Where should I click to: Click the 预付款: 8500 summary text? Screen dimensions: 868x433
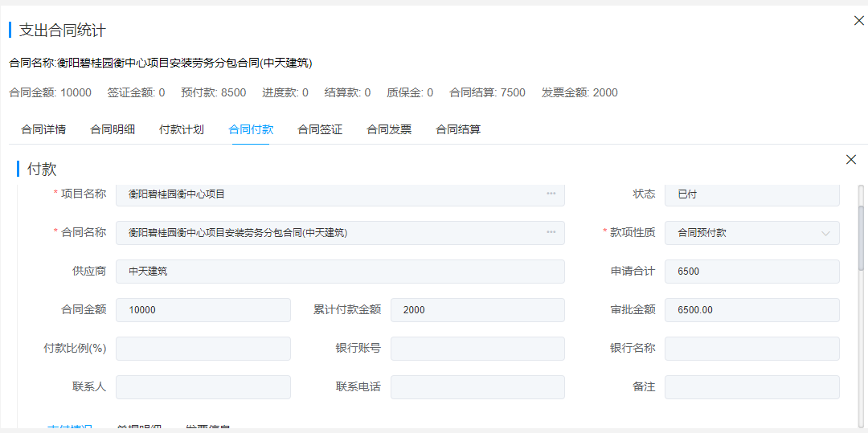tap(213, 92)
